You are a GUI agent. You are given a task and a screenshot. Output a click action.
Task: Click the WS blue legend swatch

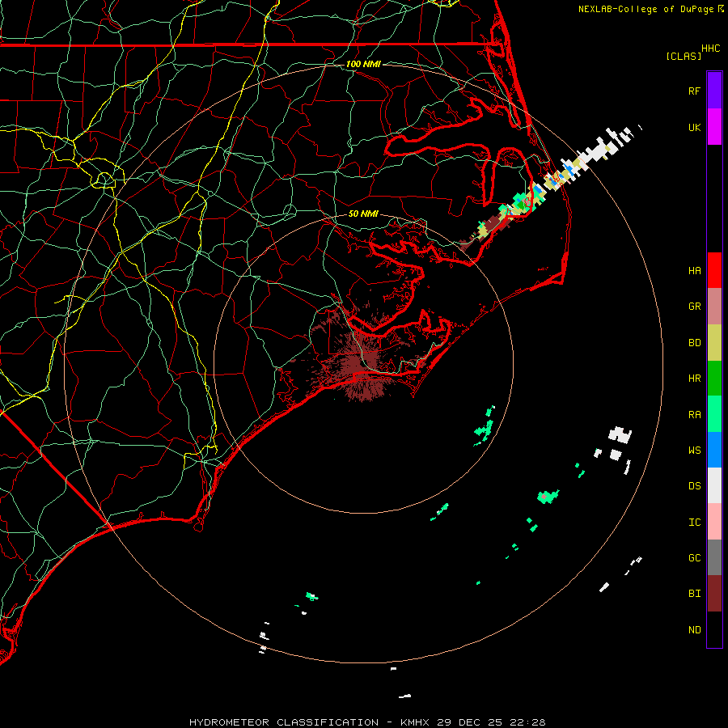[x=714, y=450]
